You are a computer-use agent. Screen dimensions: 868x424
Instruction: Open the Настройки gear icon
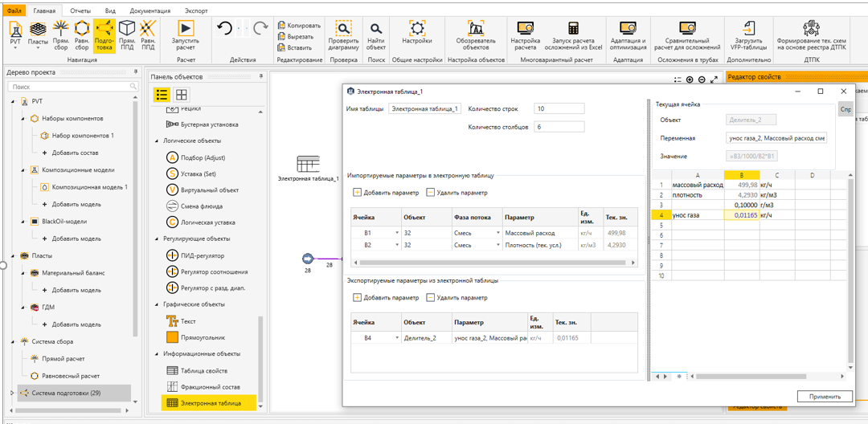[417, 27]
